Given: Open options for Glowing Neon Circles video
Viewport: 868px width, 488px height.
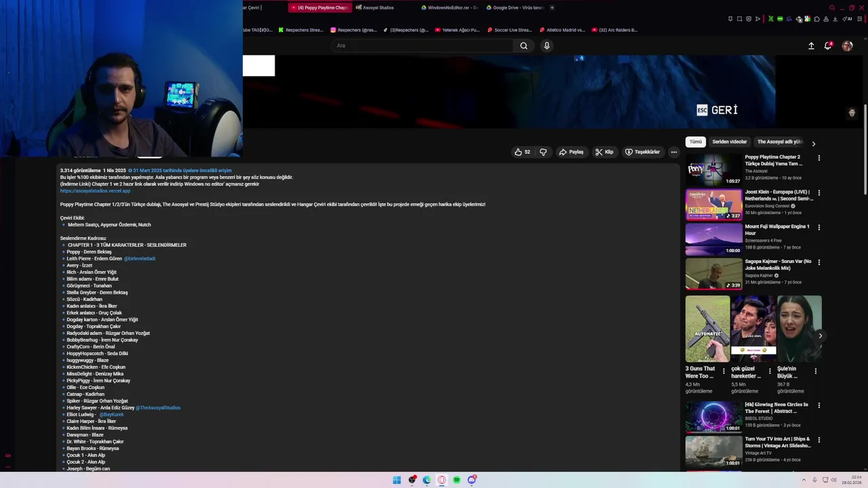Looking at the screenshot, I should pos(818,405).
